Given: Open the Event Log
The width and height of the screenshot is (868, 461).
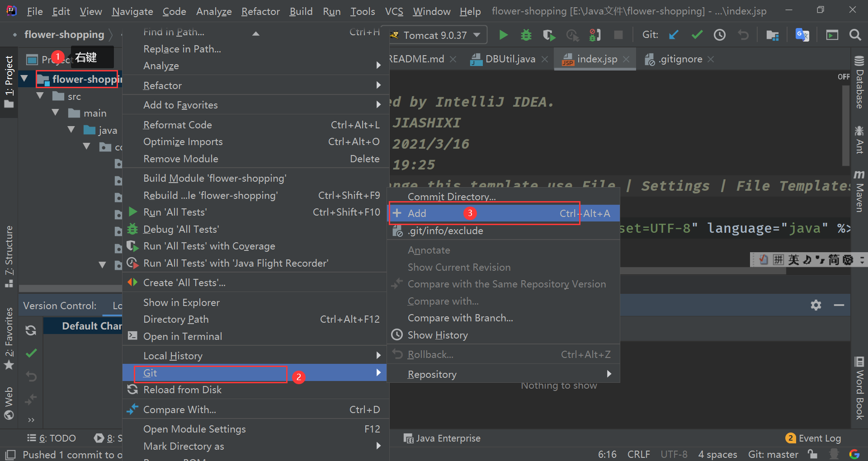Looking at the screenshot, I should pos(814,438).
